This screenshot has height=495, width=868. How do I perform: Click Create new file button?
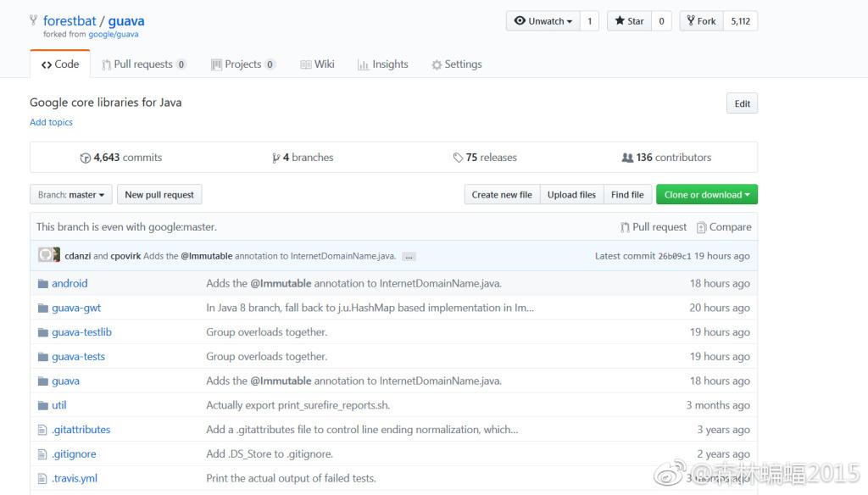(x=502, y=195)
